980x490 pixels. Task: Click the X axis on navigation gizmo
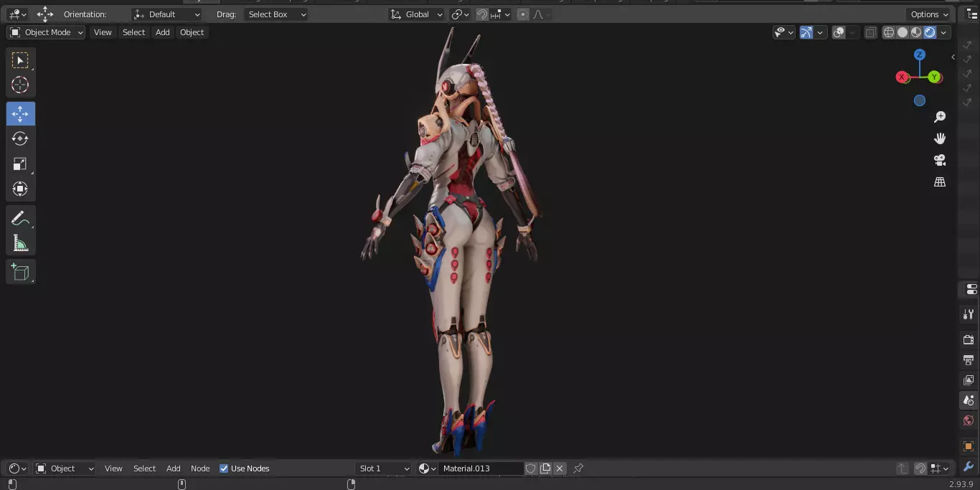click(x=903, y=77)
